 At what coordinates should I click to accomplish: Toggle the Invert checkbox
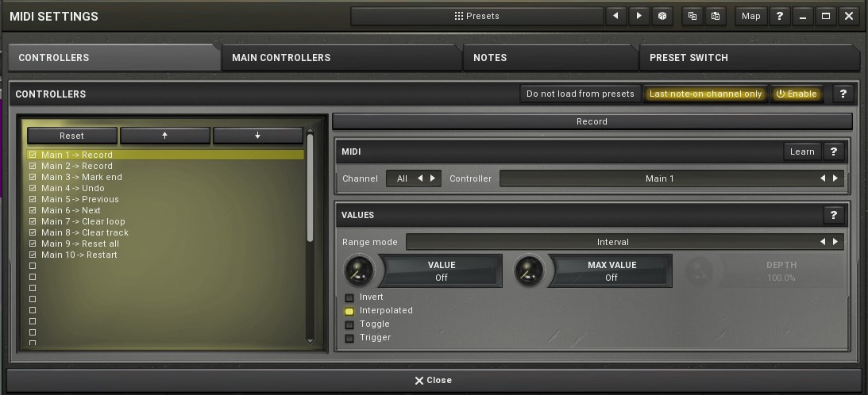(x=349, y=297)
